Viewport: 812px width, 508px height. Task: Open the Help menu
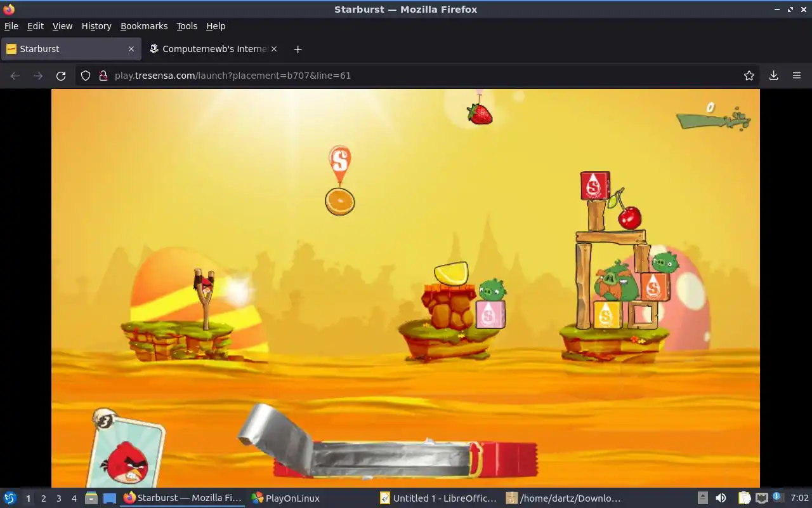coord(216,26)
